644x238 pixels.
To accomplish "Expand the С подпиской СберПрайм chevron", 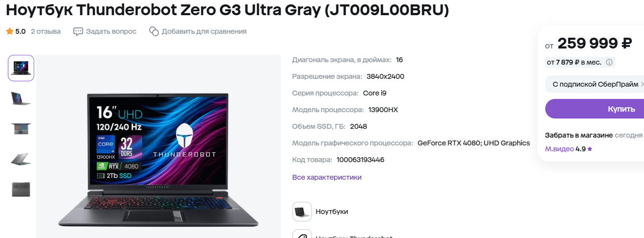I will (x=642, y=84).
